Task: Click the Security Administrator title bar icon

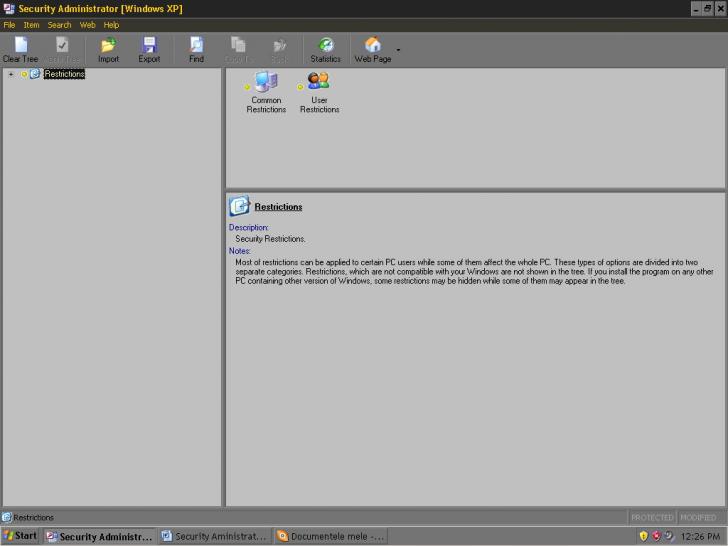Action: 9,9
